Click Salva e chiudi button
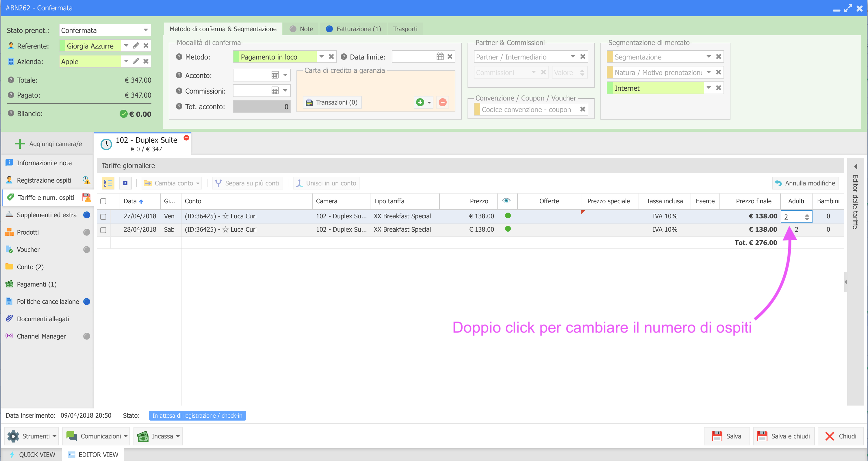 pos(784,436)
